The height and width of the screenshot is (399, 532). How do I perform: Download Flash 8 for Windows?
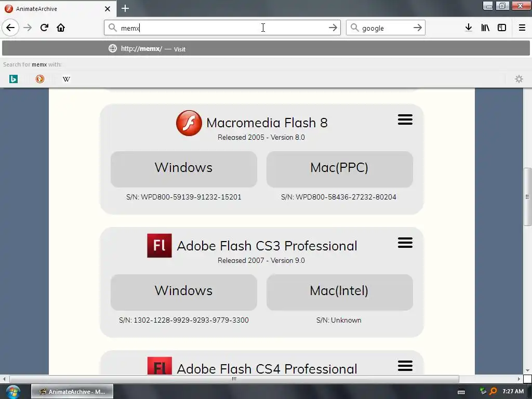(183, 169)
